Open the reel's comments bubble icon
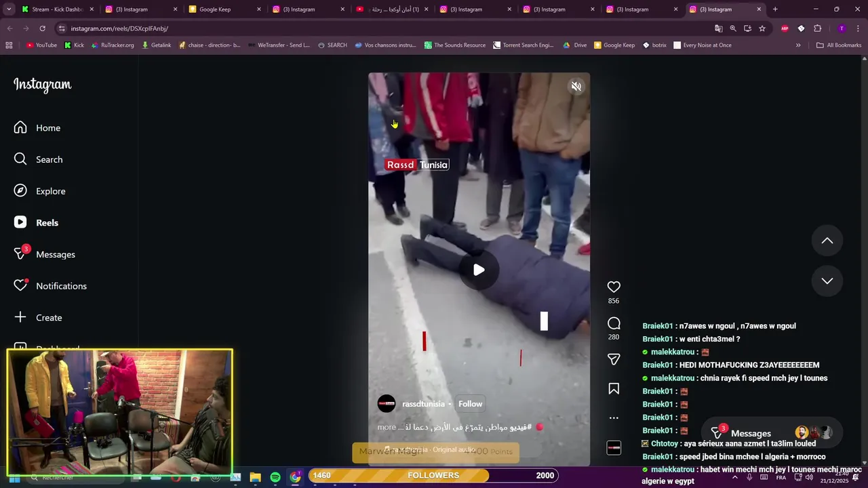868x488 pixels. click(x=614, y=323)
